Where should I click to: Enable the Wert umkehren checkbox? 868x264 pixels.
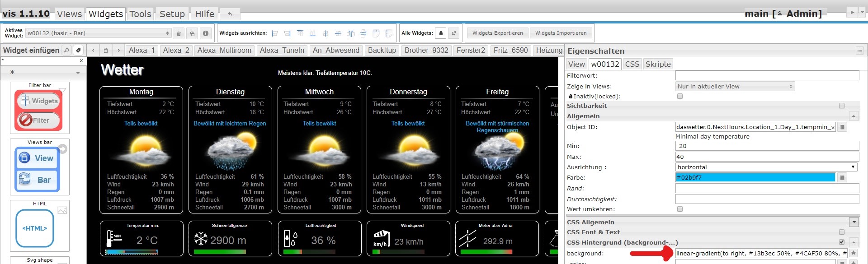click(679, 209)
